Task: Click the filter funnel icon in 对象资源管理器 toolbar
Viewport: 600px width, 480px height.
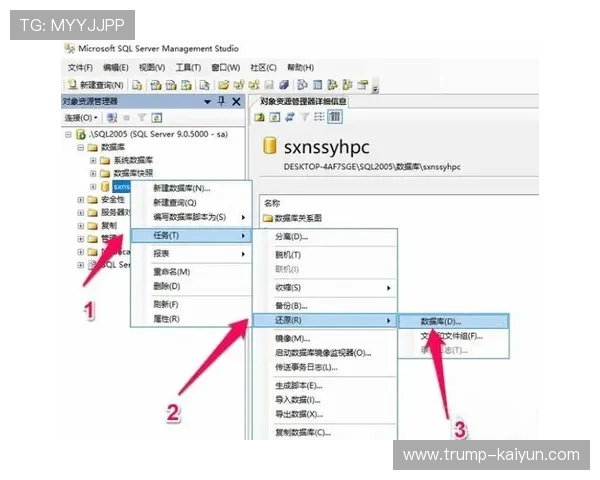Action: [x=141, y=118]
